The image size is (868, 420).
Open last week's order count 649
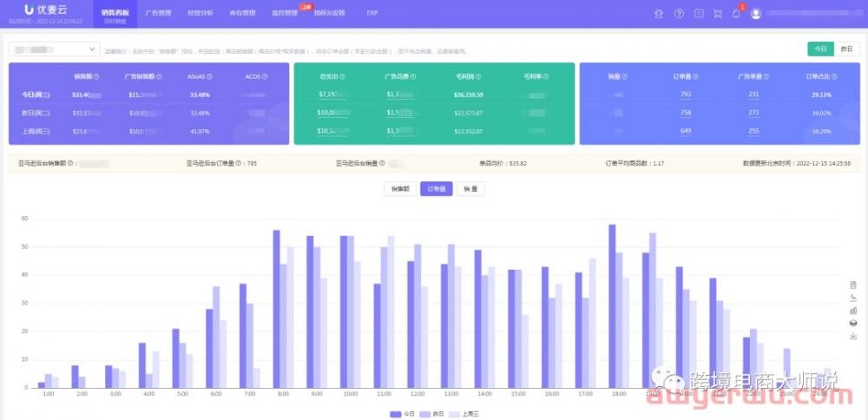coord(686,131)
